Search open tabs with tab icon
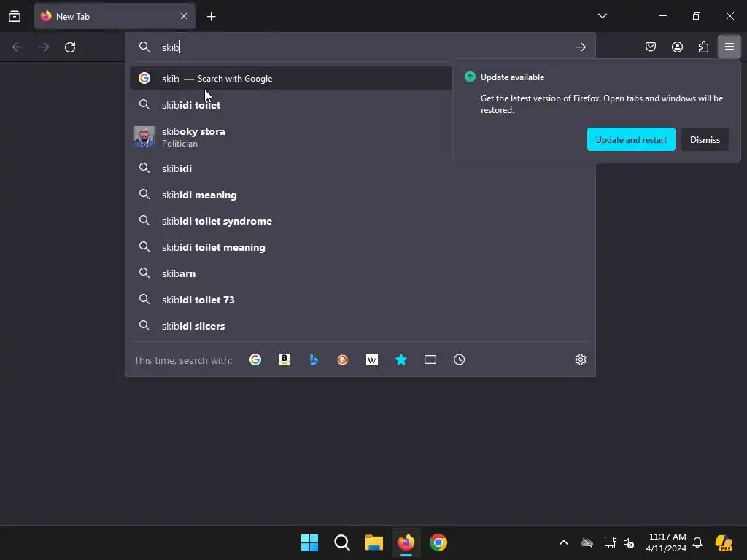Image resolution: width=747 pixels, height=560 pixels. (x=430, y=359)
